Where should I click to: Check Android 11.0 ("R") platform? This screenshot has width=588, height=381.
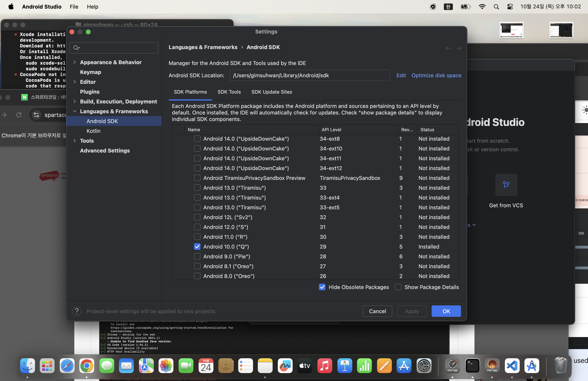pyautogui.click(x=197, y=237)
